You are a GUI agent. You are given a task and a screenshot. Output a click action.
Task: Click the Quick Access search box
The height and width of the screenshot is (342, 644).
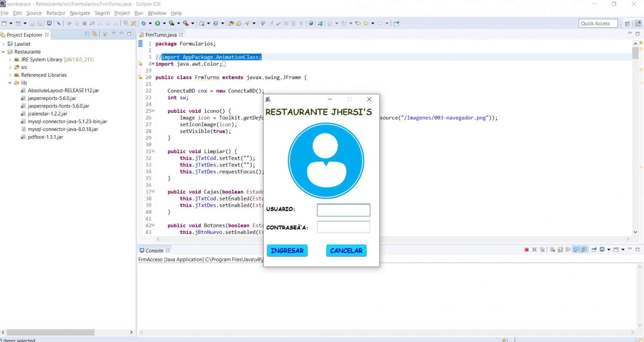(598, 24)
